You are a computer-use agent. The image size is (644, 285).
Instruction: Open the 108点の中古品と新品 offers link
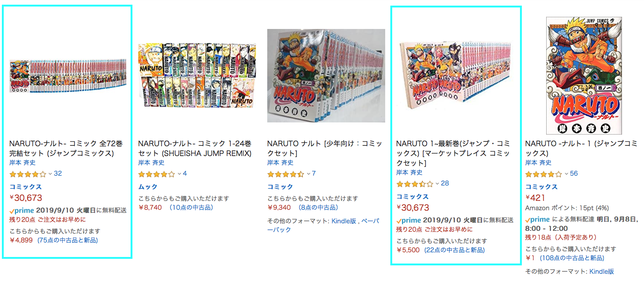(x=572, y=258)
